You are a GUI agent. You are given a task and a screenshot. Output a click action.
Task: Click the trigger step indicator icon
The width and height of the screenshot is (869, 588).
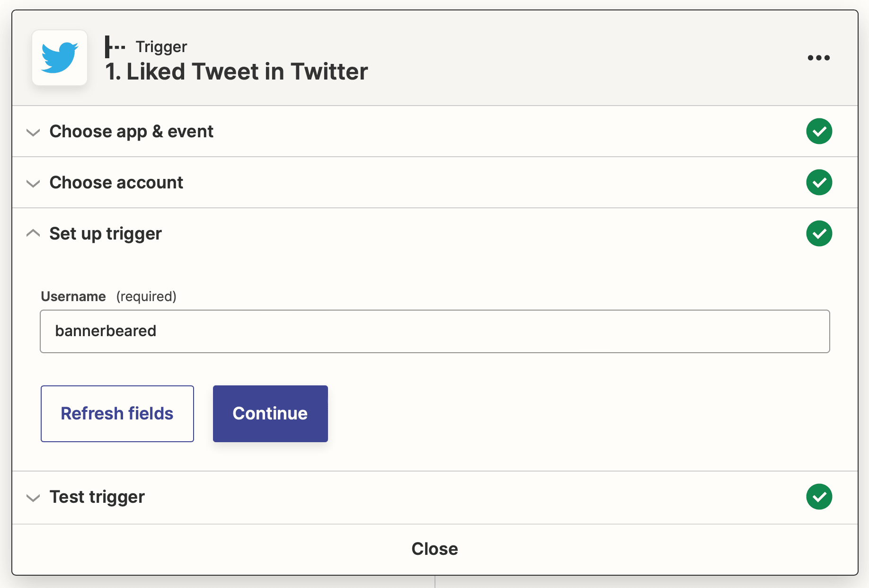tap(115, 46)
